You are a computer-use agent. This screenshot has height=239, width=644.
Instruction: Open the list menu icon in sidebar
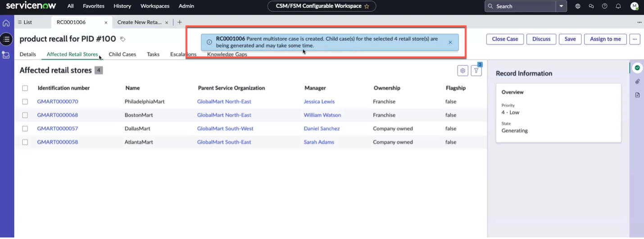click(x=6, y=40)
